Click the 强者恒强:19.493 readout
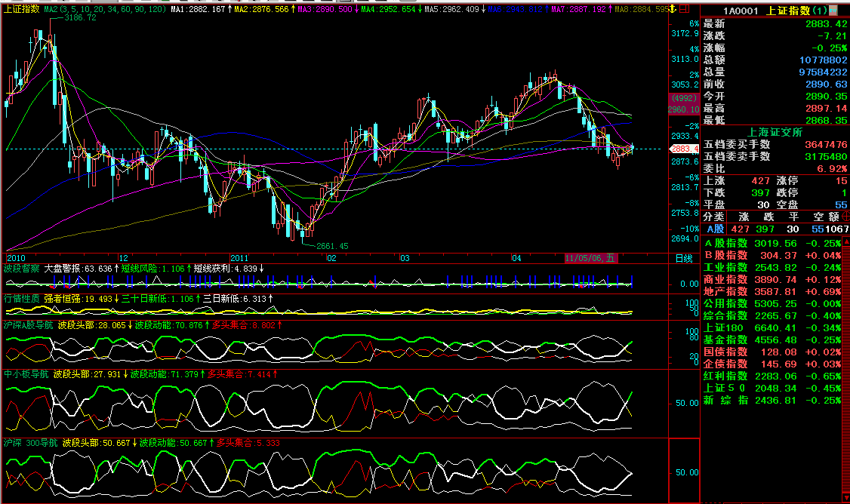The height and width of the screenshot is (504, 850). click(x=82, y=299)
